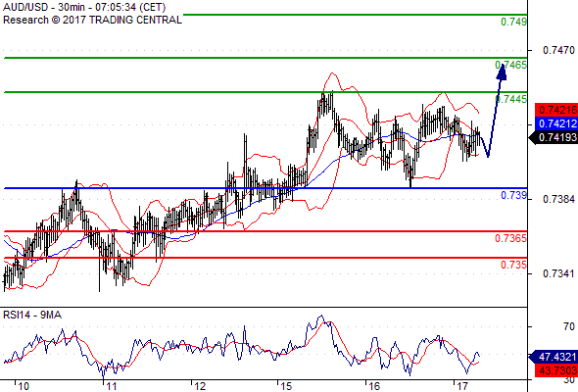This screenshot has height=392, width=578.
Task: Click the red 43.7303 RSI average tag
Action: 556,370
